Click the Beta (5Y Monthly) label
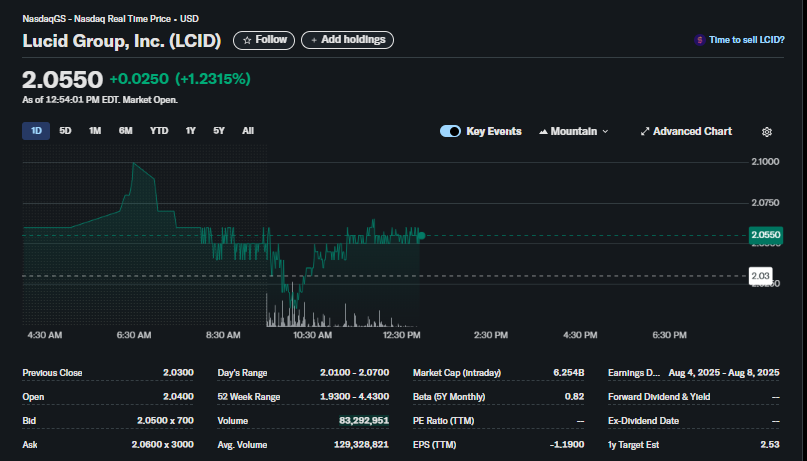 [448, 397]
